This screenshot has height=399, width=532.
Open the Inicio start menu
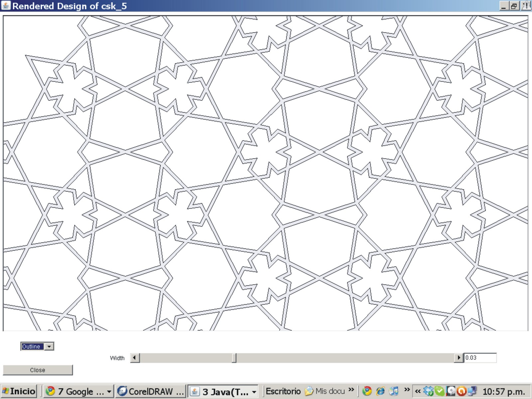(18, 391)
